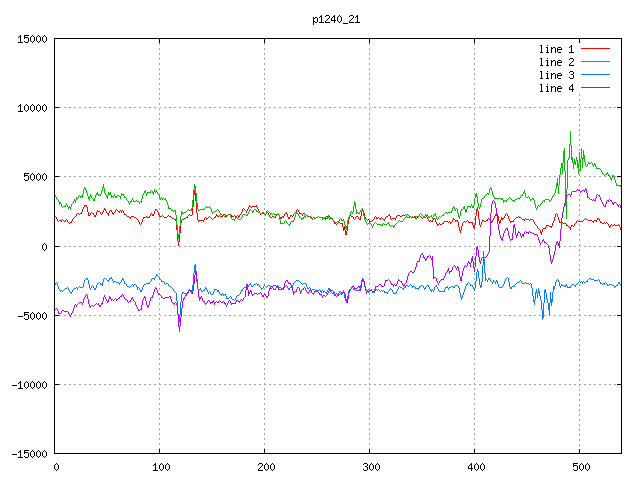This screenshot has height=480, width=640.
Task: Click the -15000 y-axis tick label
Action: (x=29, y=453)
